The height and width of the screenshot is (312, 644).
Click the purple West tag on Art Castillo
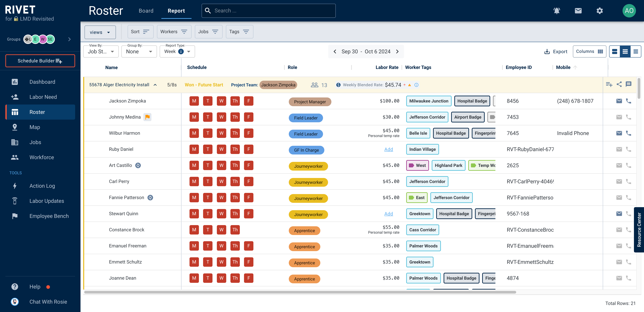pos(417,166)
